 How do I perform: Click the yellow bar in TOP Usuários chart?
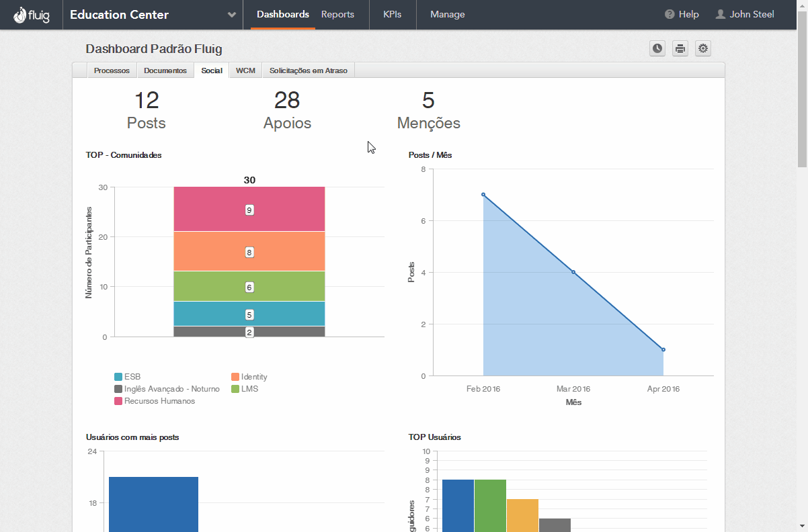pos(522,515)
